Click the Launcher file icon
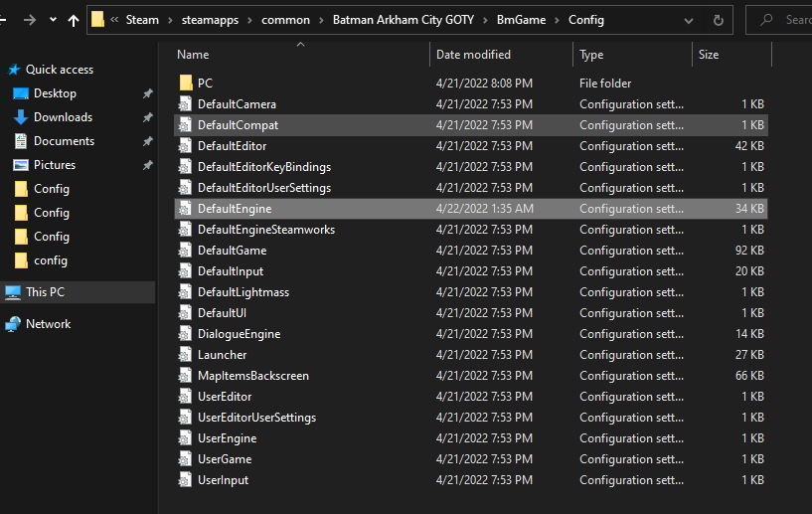 [185, 355]
